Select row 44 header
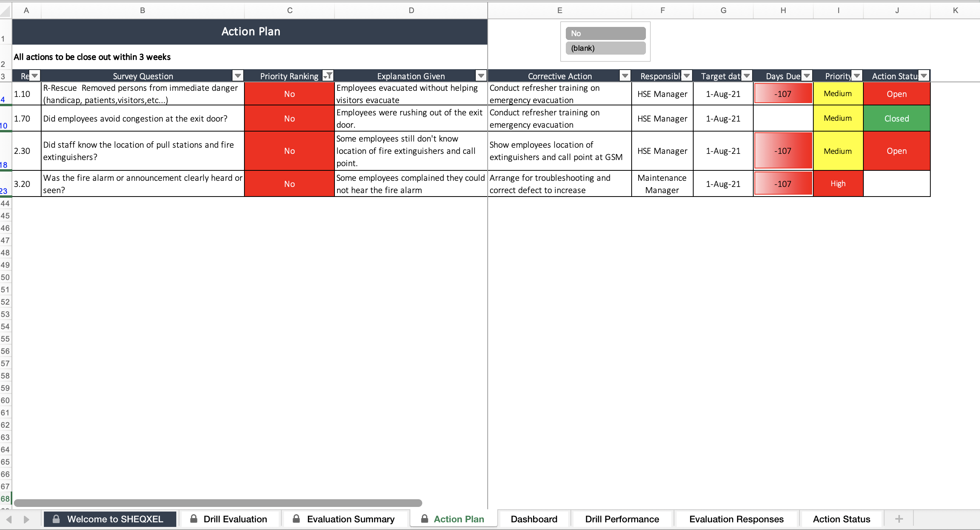 pos(5,203)
